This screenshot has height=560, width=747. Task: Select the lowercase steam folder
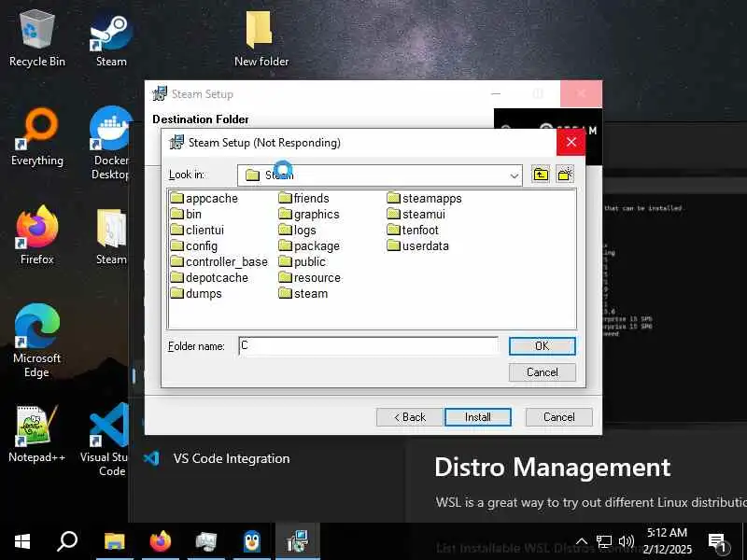303,293
